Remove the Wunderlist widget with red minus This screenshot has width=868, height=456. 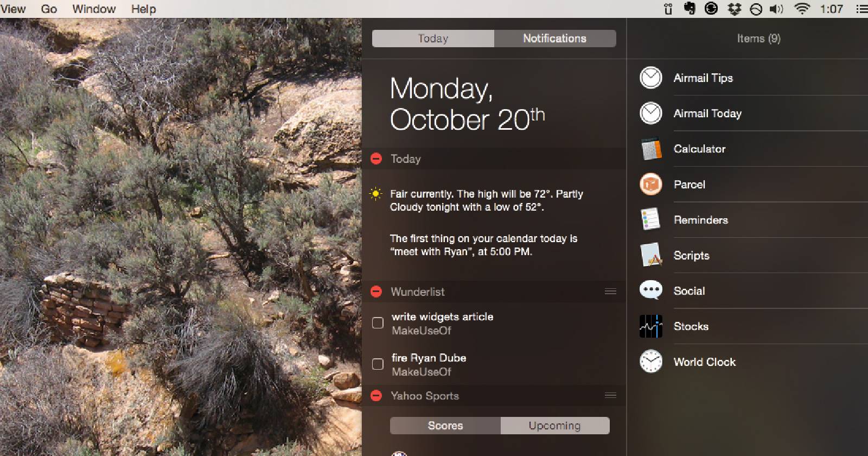click(x=376, y=292)
